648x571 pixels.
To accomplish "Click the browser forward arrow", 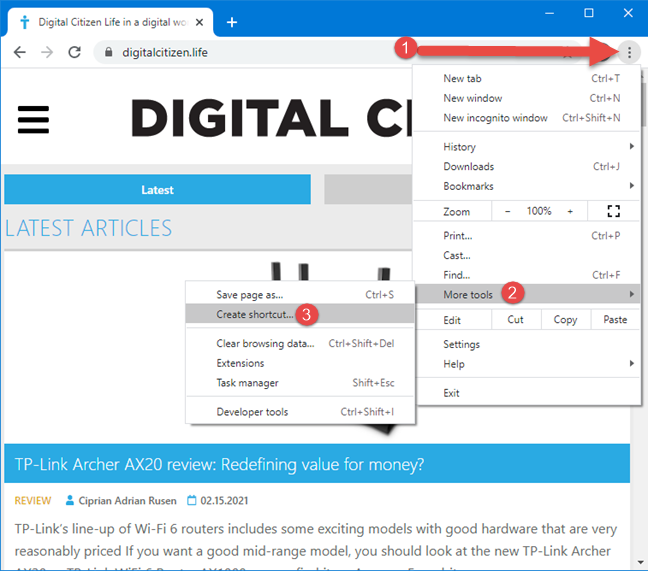I will point(47,52).
